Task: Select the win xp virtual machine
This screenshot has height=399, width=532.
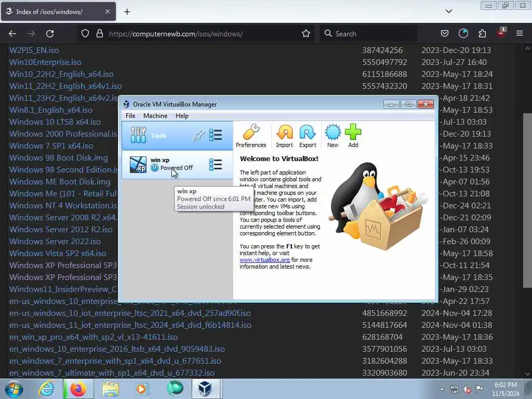Action: [x=177, y=165]
